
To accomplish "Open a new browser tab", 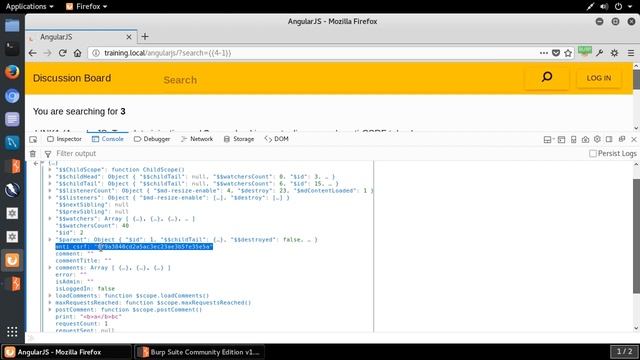I will tap(145, 37).
